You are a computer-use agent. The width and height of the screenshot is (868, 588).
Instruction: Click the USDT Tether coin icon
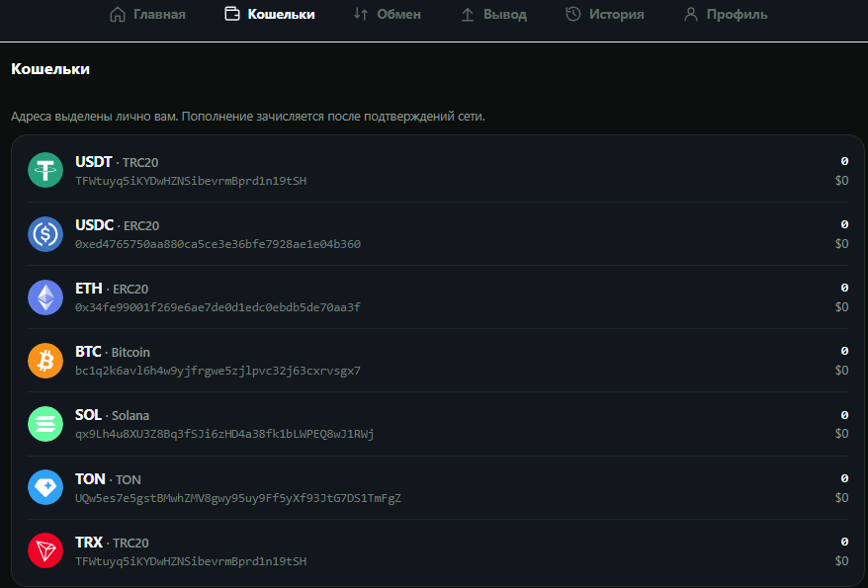[45, 170]
